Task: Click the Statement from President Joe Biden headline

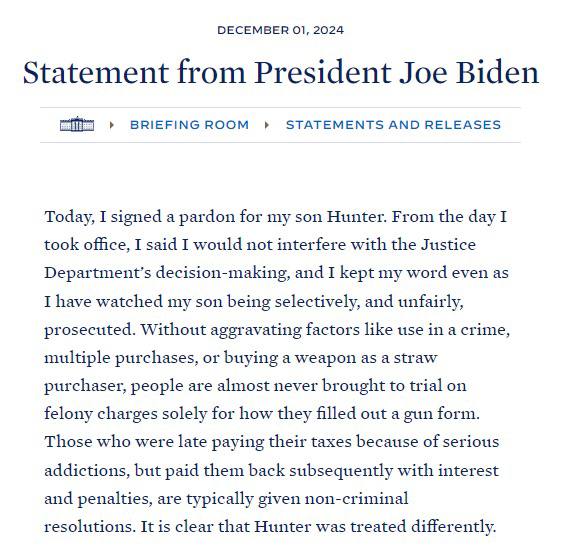Action: (x=281, y=73)
